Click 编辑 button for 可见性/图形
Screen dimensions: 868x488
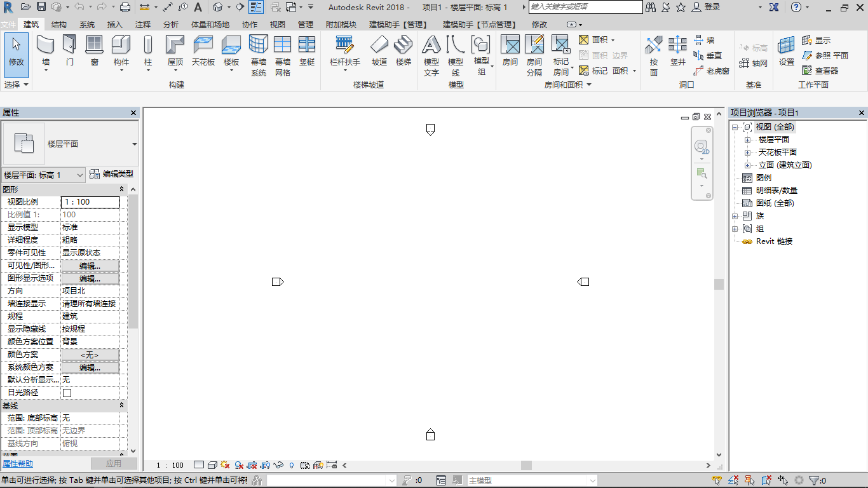90,266
